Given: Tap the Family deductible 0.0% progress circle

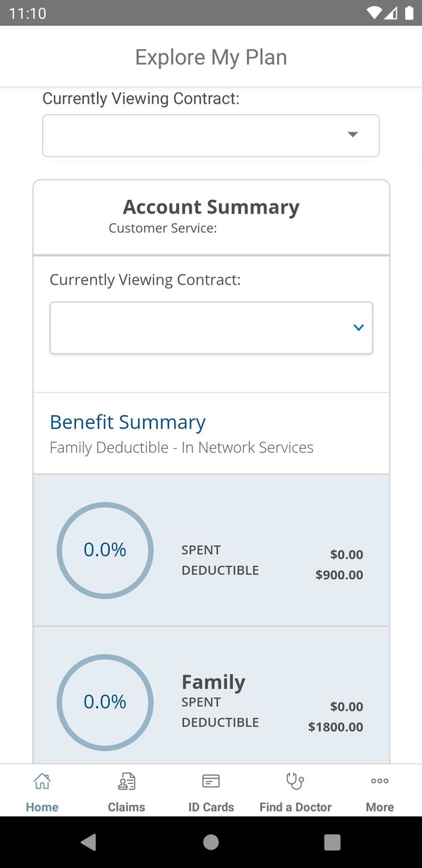Looking at the screenshot, I should coord(105,702).
